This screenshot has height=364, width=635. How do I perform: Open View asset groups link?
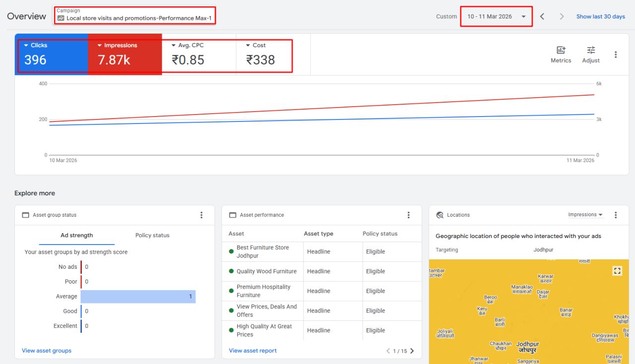tap(47, 351)
